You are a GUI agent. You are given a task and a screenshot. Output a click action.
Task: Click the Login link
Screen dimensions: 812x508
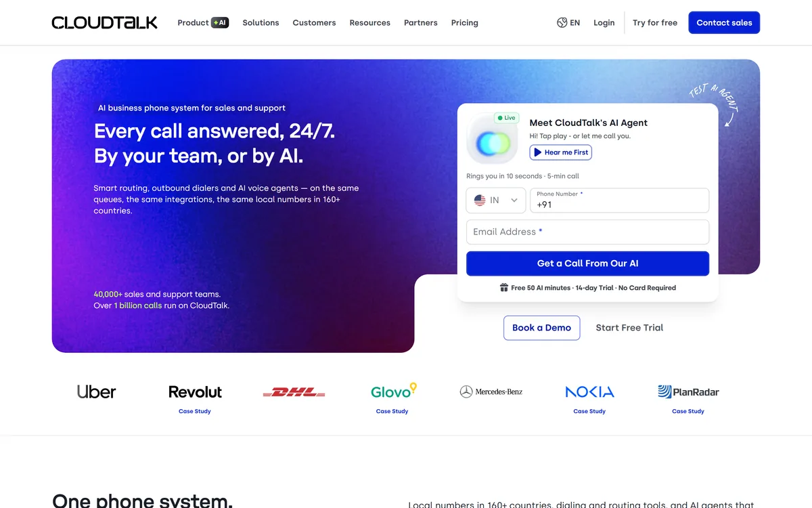604,22
